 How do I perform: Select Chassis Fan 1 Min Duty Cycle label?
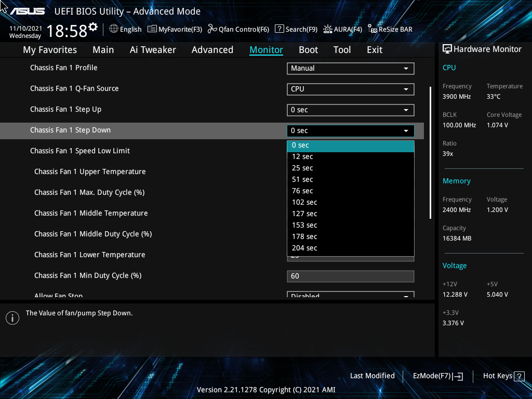[x=88, y=275]
